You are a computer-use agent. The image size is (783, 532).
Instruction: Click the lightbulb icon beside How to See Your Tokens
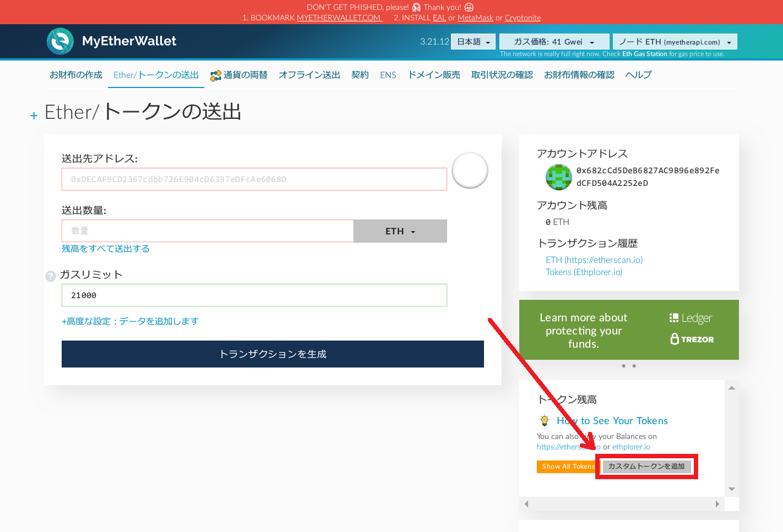click(x=545, y=420)
